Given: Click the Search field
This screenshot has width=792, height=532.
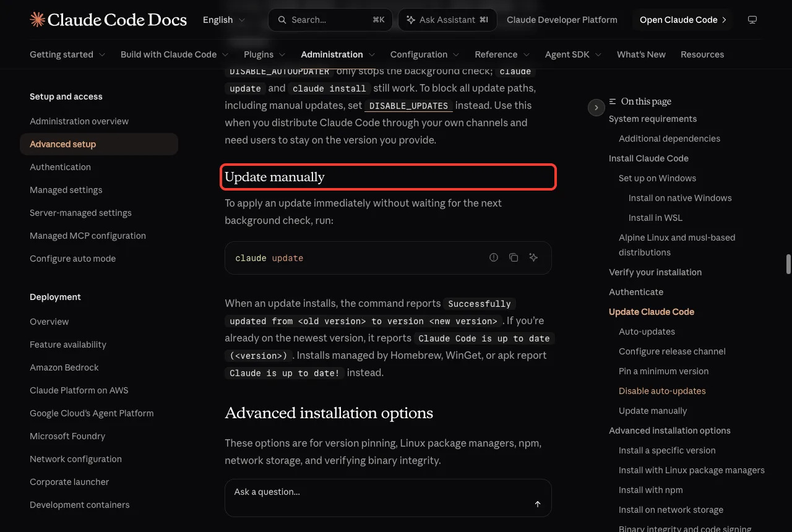Looking at the screenshot, I should click(330, 20).
